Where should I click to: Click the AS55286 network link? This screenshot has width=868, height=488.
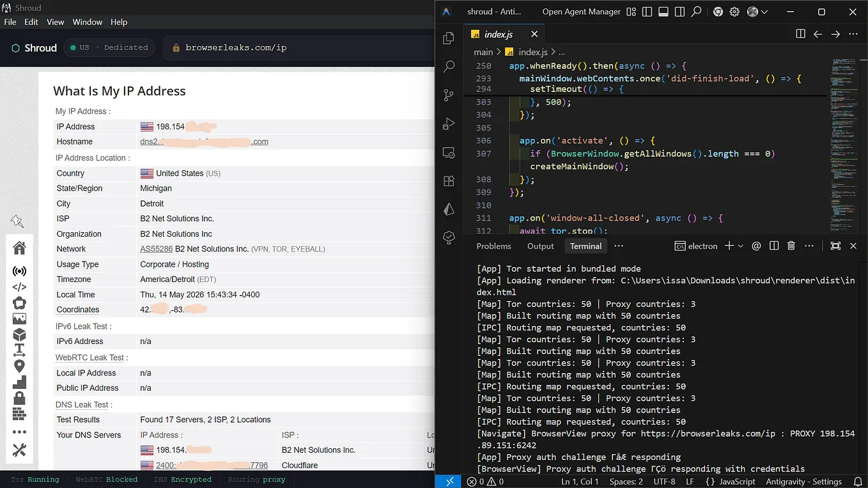point(157,249)
